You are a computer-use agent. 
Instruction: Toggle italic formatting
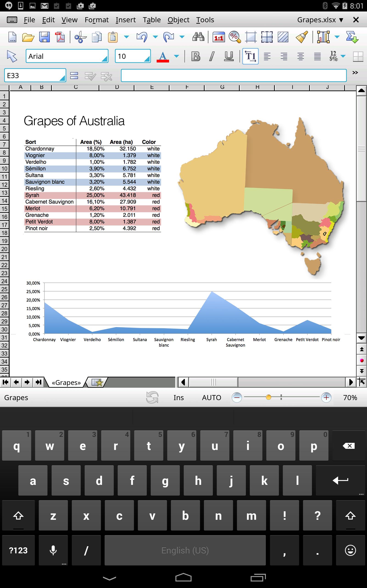pyautogui.click(x=212, y=56)
